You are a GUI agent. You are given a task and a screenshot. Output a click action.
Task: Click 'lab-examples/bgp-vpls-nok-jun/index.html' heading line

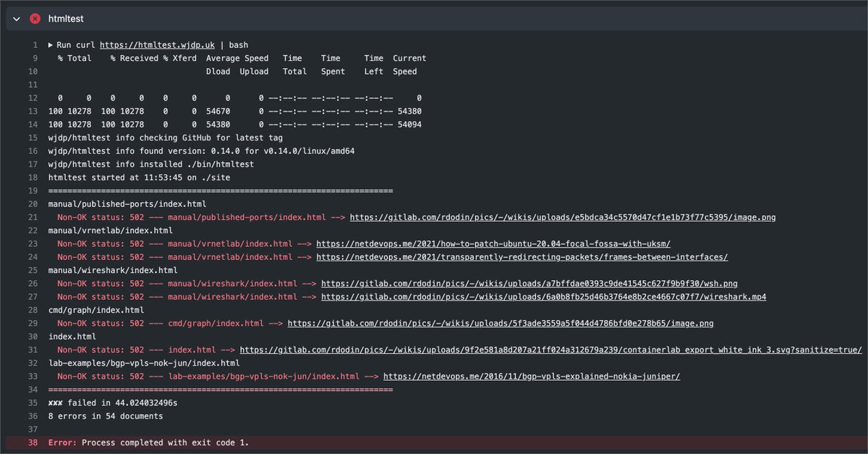(143, 363)
